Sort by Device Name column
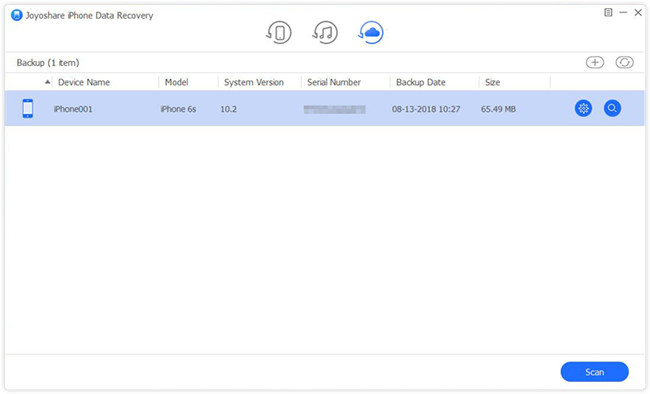Viewport: 650px width, 394px height. point(84,82)
